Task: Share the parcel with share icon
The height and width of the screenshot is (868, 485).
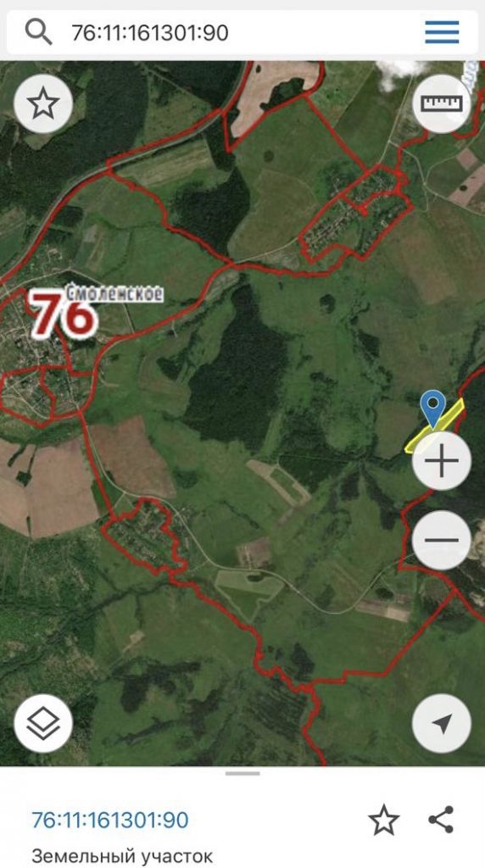Action: click(441, 820)
